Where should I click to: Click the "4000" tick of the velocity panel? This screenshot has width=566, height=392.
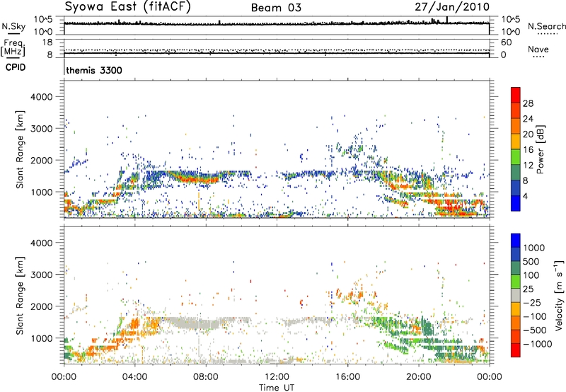(41, 243)
